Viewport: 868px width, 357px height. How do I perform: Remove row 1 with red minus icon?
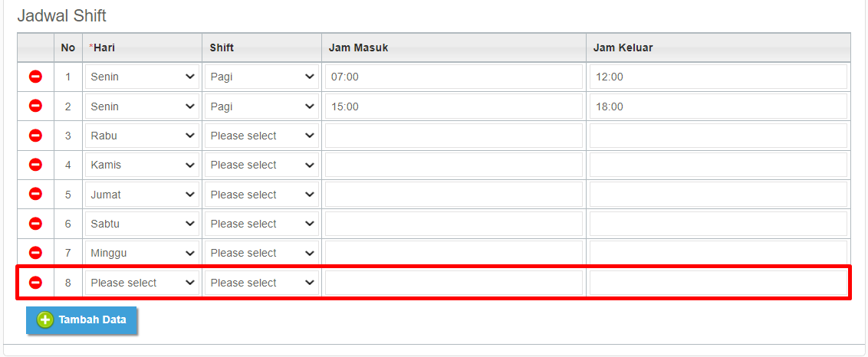(35, 77)
